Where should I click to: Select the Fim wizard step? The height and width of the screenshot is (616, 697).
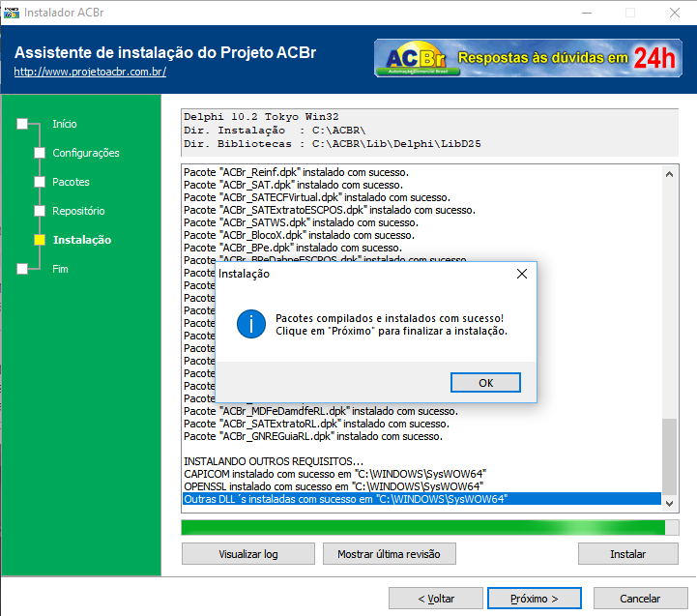tap(60, 269)
